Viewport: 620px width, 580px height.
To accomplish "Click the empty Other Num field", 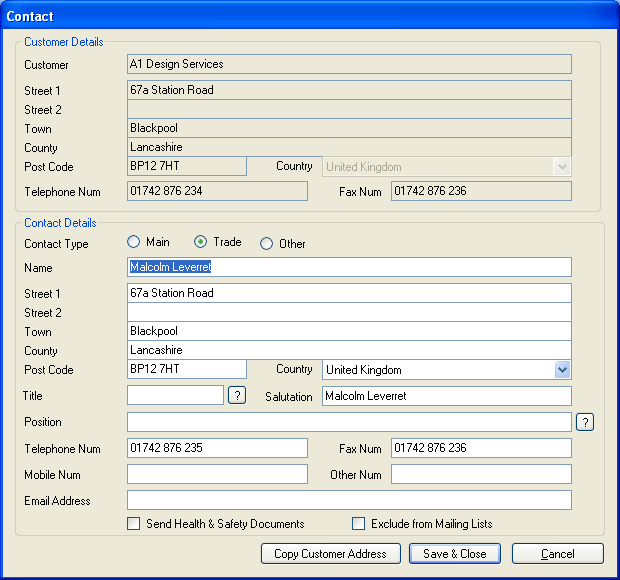I will pos(481,474).
